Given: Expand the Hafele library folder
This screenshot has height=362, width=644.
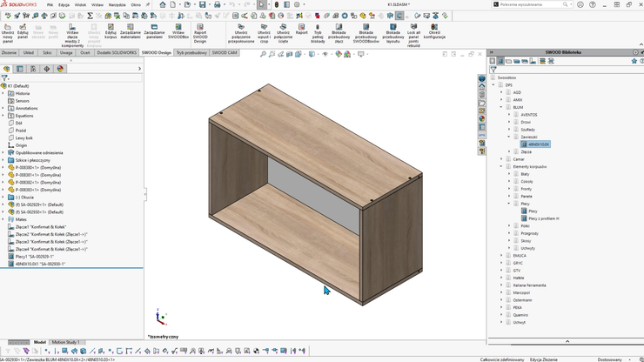Looking at the screenshot, I should click(502, 278).
